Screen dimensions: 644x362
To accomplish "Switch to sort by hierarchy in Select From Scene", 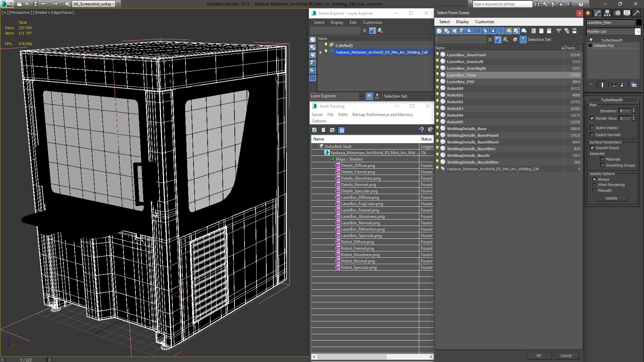I will point(523,40).
